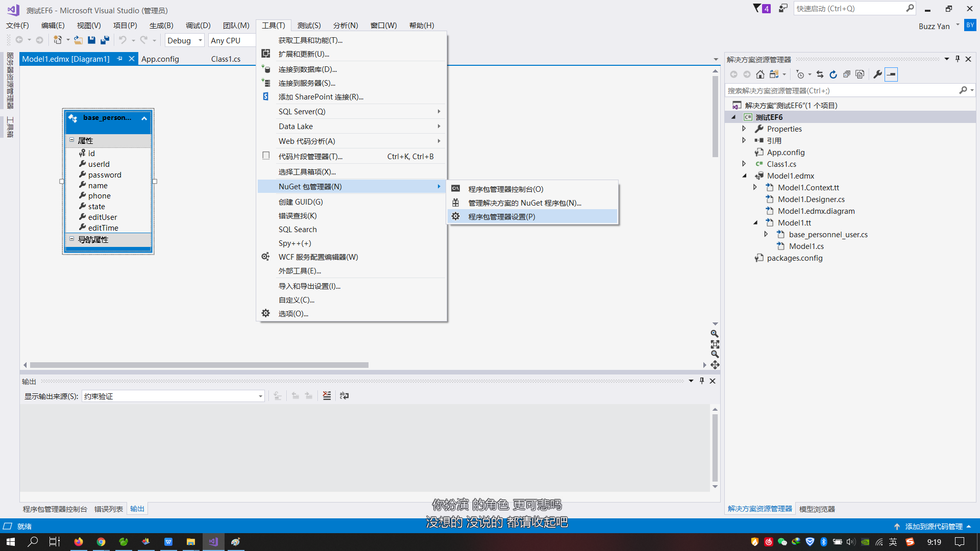Viewport: 980px width, 551px height.
Task: Open 模型浏览器 panel tab
Action: point(817,509)
